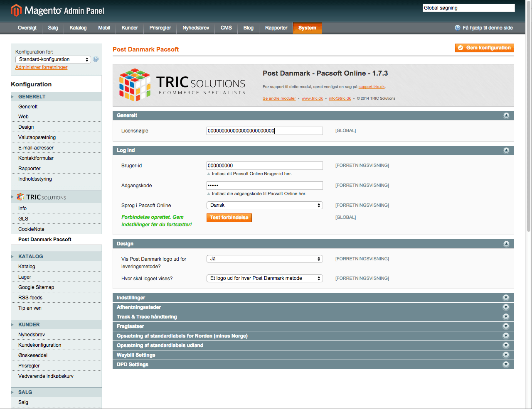
Task: Click the Test forbindelse button
Action: [x=229, y=218]
